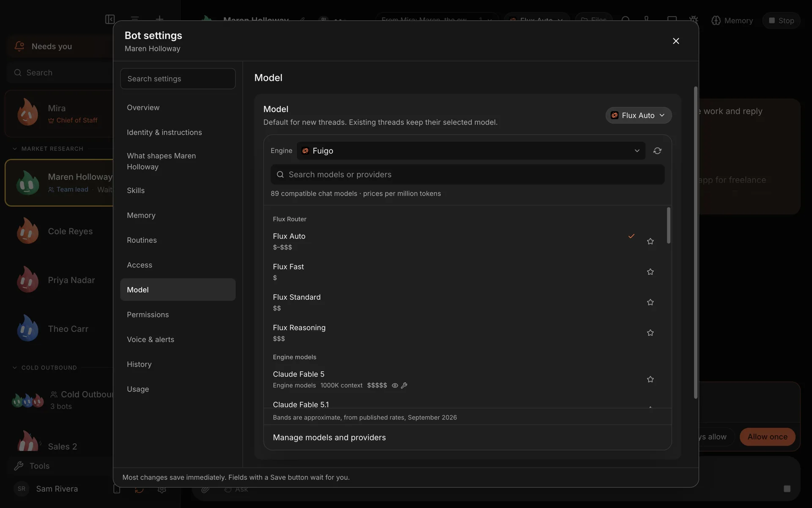This screenshot has width=812, height=508.
Task: Refresh the Engine model list
Action: click(657, 151)
